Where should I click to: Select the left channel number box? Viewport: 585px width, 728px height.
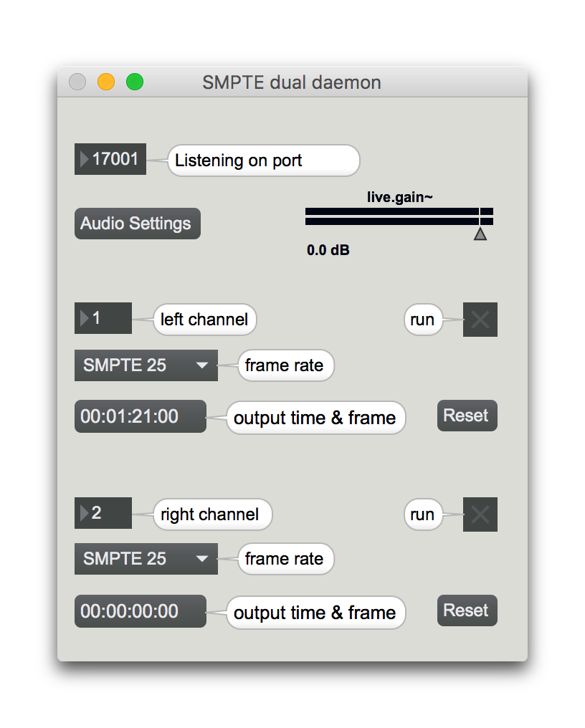[103, 318]
